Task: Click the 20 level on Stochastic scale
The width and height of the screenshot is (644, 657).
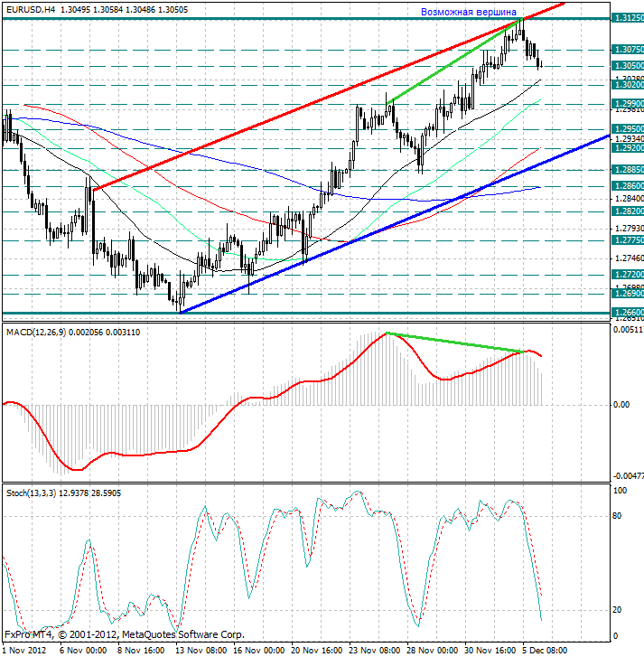Action: pyautogui.click(x=617, y=610)
